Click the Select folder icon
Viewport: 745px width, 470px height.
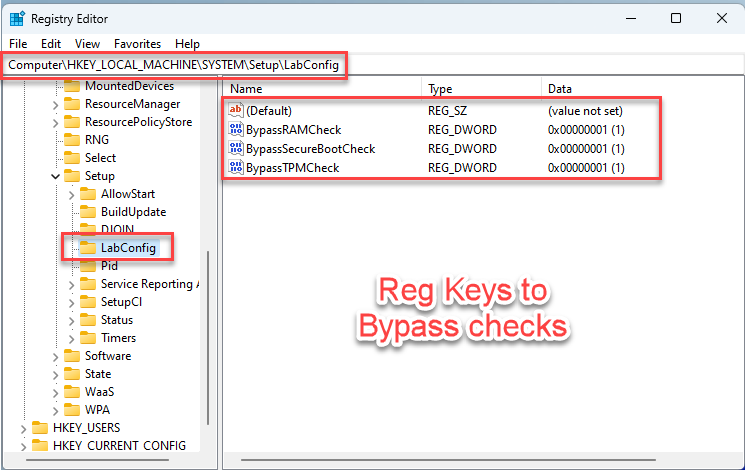point(72,158)
